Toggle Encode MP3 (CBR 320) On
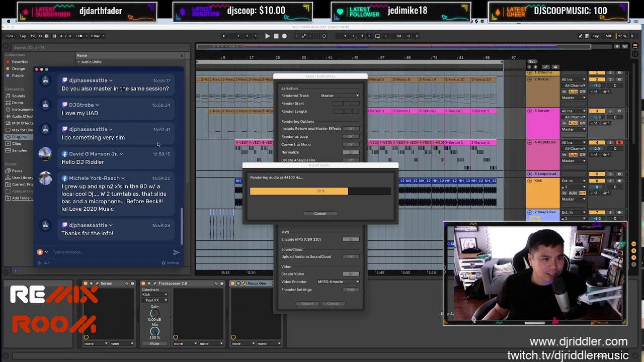Viewport: 644px width, 362px height. 351,239
